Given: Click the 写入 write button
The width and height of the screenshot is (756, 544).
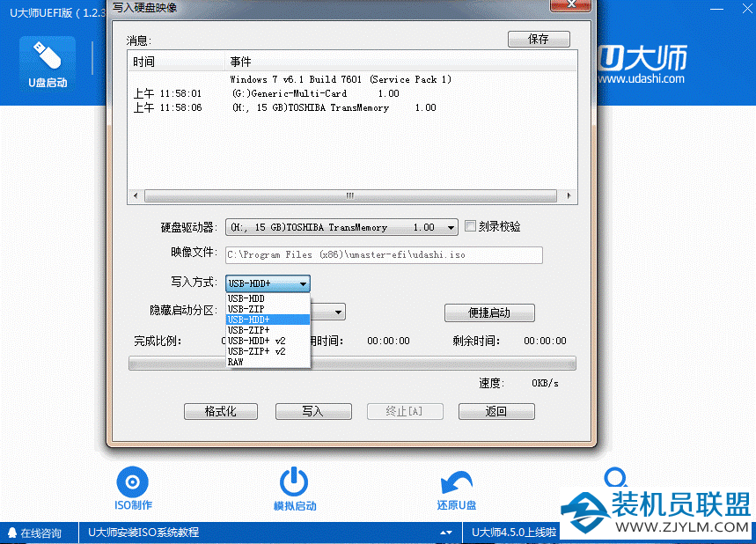Looking at the screenshot, I should [x=313, y=411].
